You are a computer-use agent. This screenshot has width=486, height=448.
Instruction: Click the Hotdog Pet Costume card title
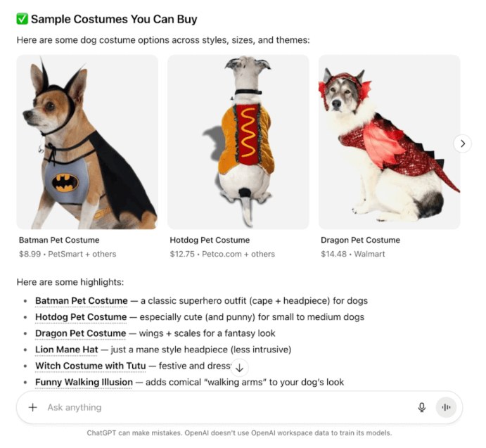pyautogui.click(x=210, y=241)
